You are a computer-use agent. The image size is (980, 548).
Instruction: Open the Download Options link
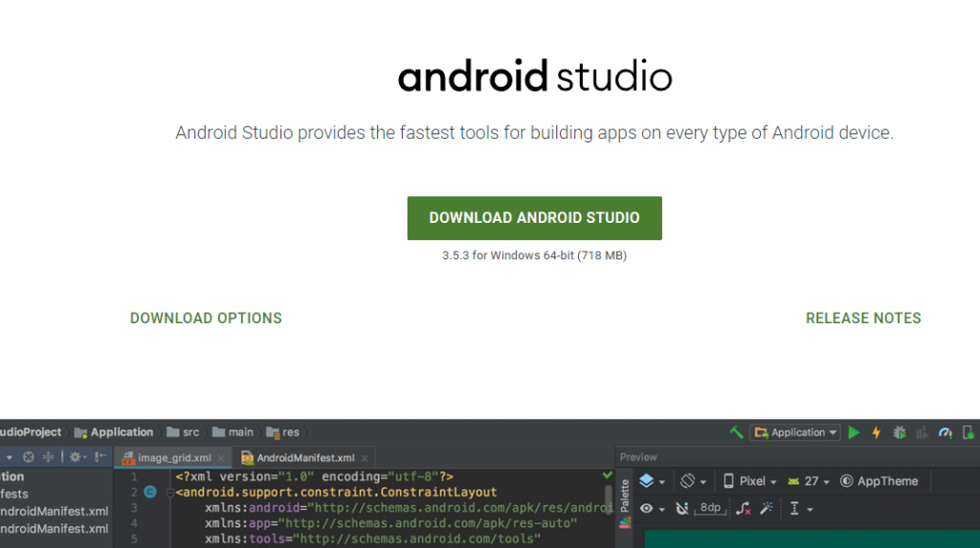[206, 318]
